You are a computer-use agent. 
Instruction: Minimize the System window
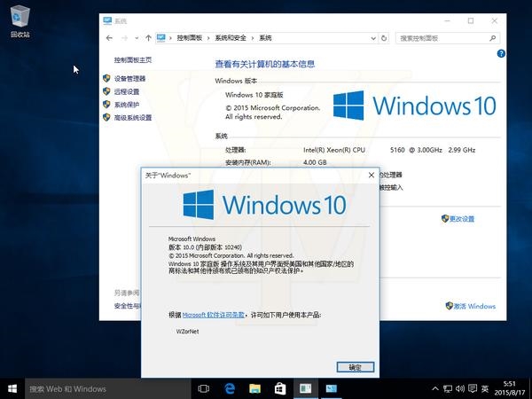[447, 20]
